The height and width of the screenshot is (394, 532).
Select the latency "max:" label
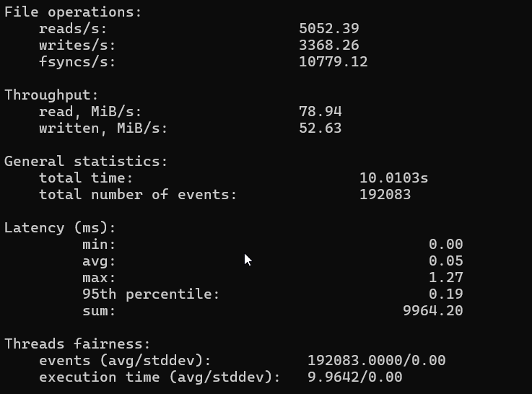[x=99, y=278]
